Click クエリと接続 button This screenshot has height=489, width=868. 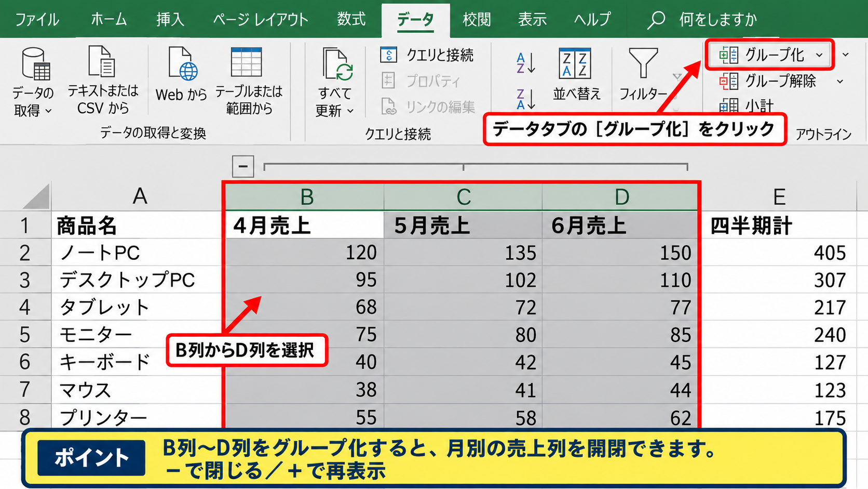(427, 55)
